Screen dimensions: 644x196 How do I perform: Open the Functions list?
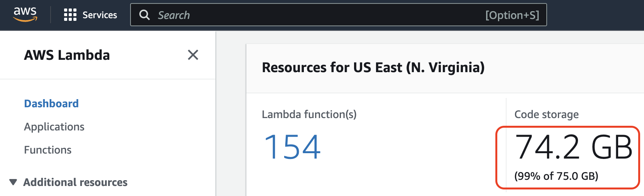(x=47, y=150)
